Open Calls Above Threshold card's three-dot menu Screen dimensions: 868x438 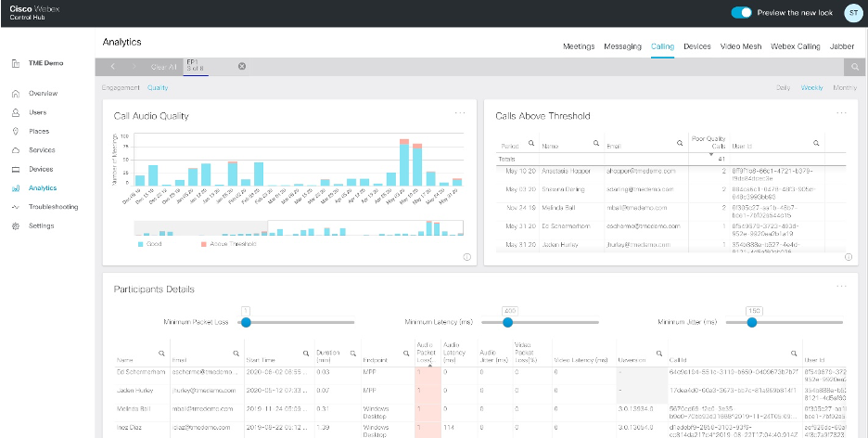tap(841, 113)
